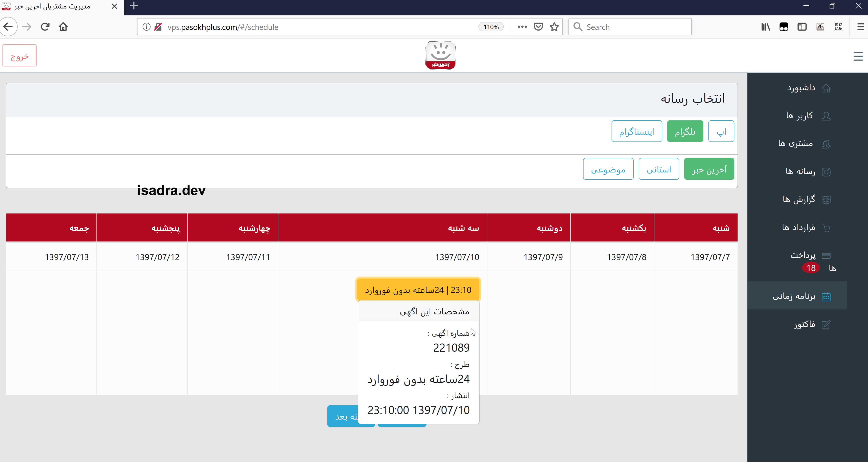This screenshot has height=462, width=868.
Task: Click date 1397/07/13 under جمعه
Action: [x=67, y=257]
